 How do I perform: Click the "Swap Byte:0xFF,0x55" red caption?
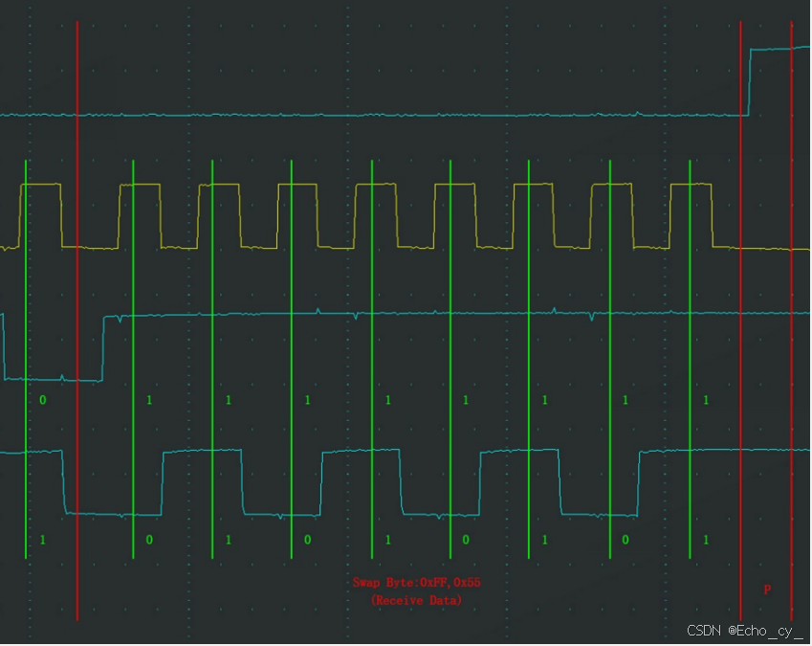coord(416,582)
